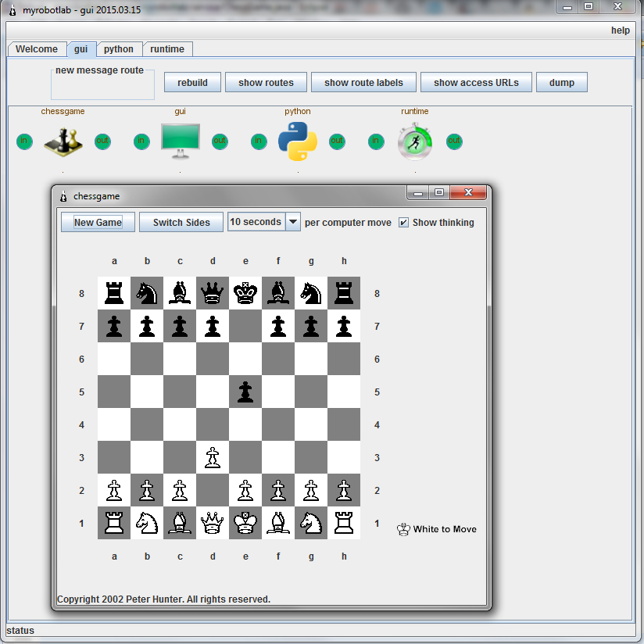The width and height of the screenshot is (644, 644).
Task: Click the empty f3 square
Action: pyautogui.click(x=278, y=457)
